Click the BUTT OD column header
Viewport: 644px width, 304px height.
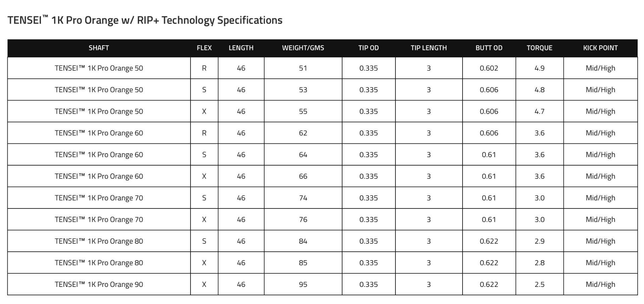point(489,48)
